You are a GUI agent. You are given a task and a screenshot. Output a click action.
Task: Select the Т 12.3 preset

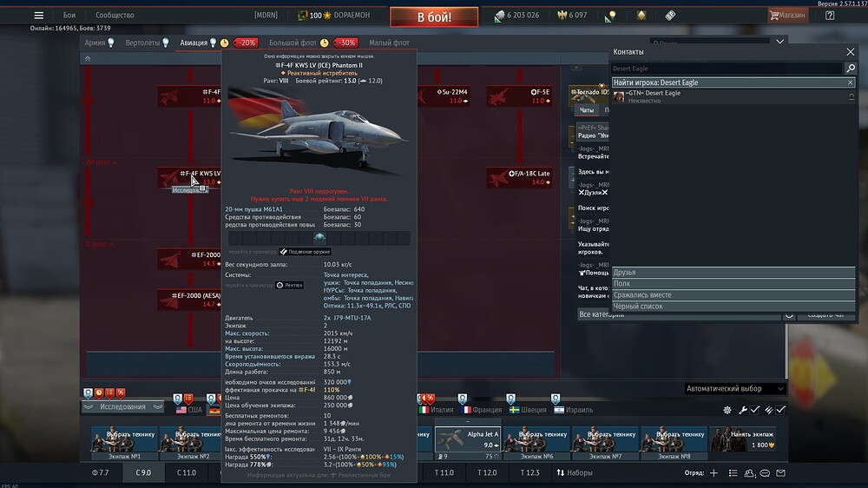coord(529,472)
